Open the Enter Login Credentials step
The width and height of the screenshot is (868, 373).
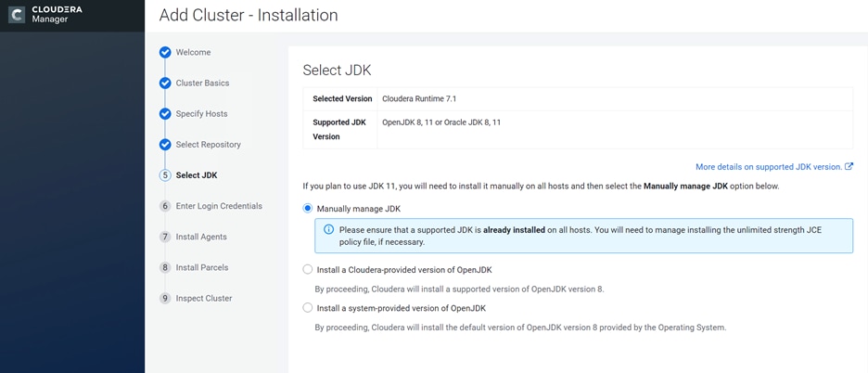[219, 206]
